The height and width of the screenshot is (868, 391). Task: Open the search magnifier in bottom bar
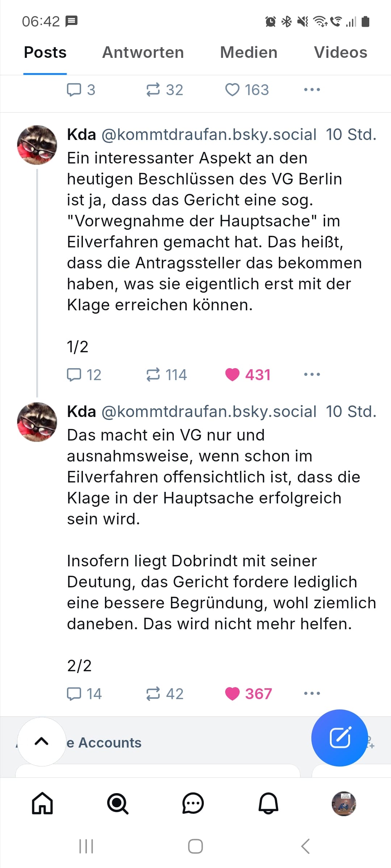click(x=118, y=803)
